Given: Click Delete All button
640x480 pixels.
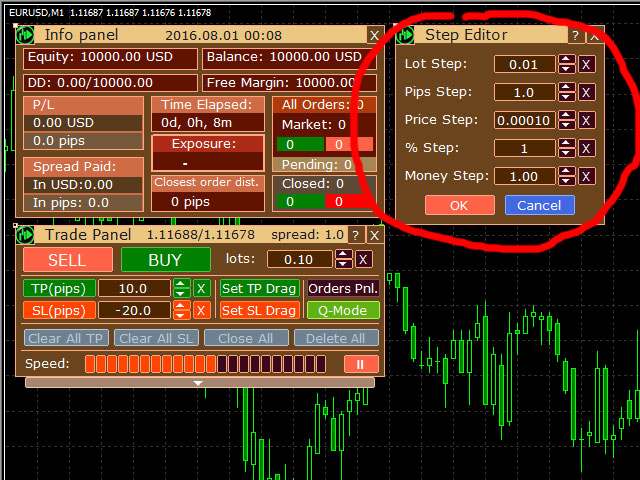Looking at the screenshot, I should tap(336, 338).
